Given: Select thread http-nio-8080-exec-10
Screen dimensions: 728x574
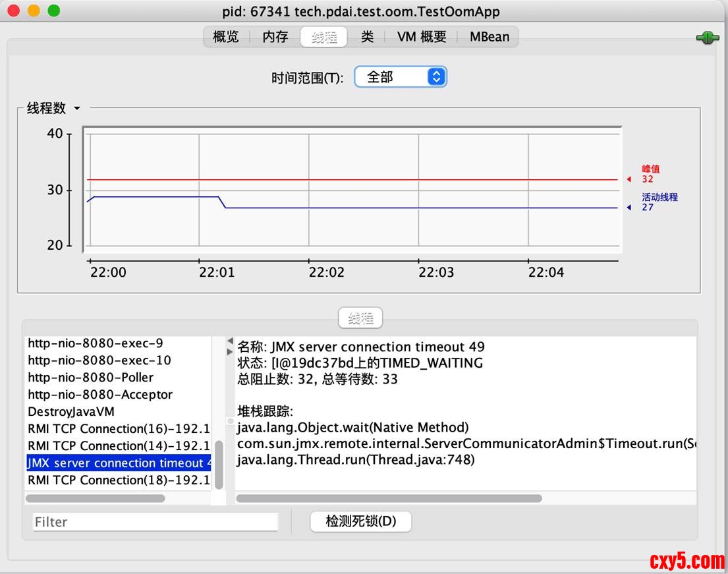Looking at the screenshot, I should click(119, 360).
